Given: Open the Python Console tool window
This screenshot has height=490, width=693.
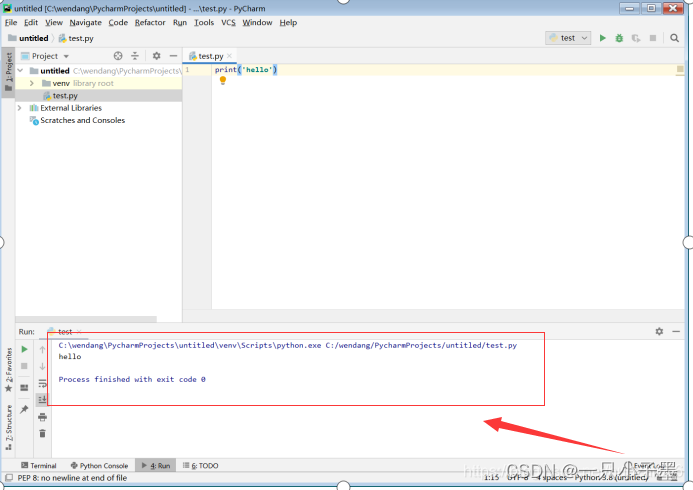Looking at the screenshot, I should click(99, 466).
